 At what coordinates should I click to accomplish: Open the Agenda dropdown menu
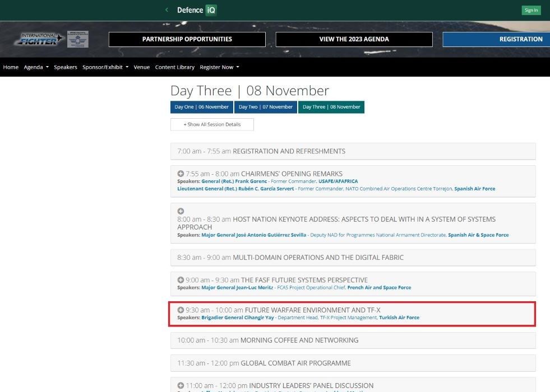coord(36,67)
